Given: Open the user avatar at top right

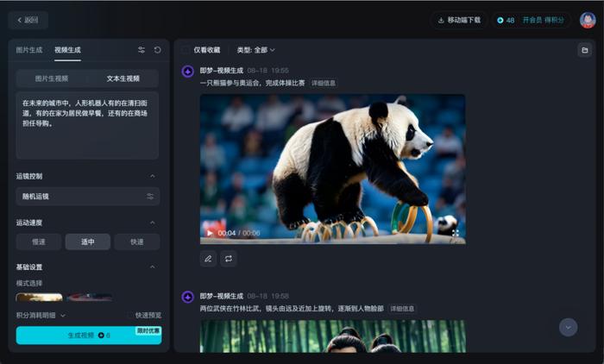Looking at the screenshot, I should (587, 20).
